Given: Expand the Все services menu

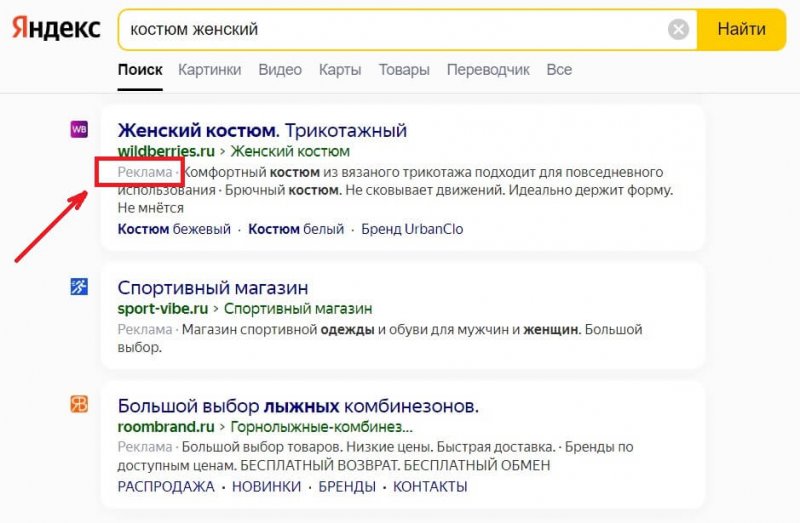Looking at the screenshot, I should pos(559,70).
